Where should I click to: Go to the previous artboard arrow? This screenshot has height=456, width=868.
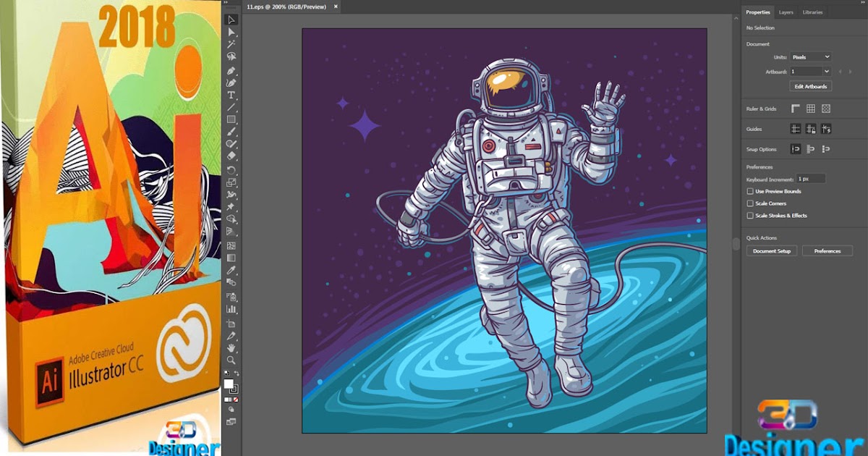click(x=841, y=72)
